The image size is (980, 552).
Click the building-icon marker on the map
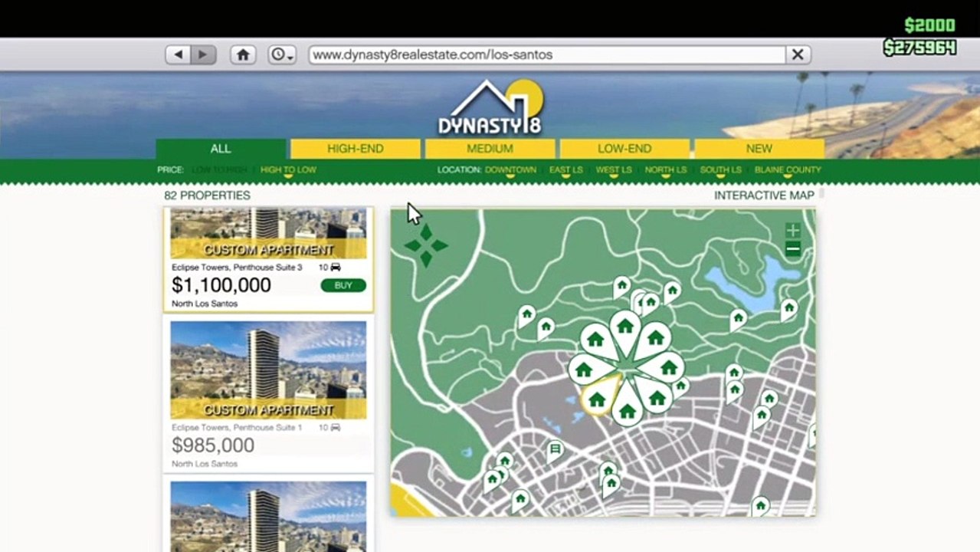(555, 450)
